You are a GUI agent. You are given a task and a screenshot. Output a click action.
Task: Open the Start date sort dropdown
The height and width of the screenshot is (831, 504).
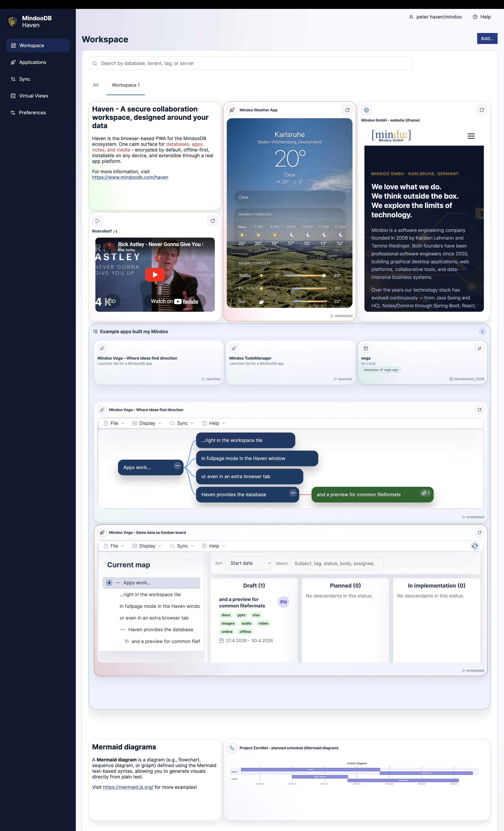[249, 563]
